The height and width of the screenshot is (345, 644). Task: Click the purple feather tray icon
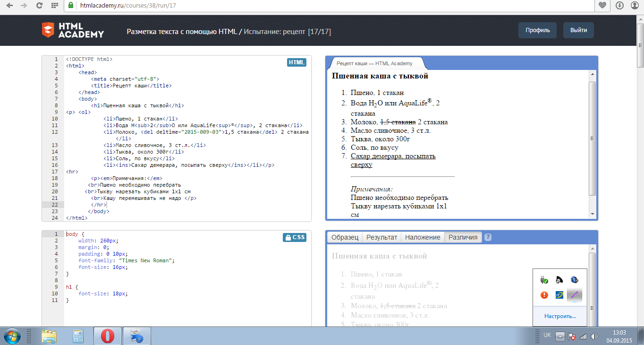tap(575, 295)
